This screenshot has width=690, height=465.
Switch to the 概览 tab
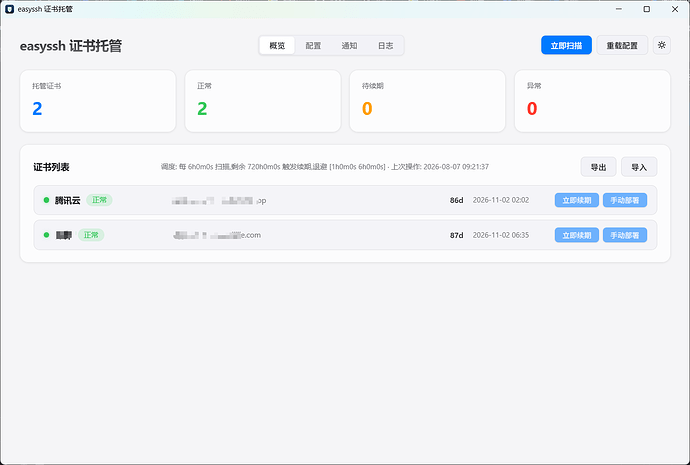(277, 45)
